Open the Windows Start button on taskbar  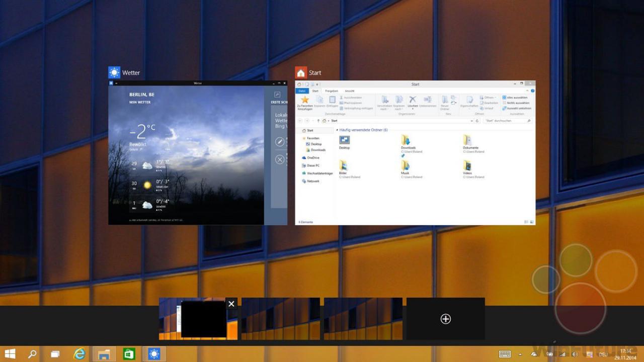(10, 354)
